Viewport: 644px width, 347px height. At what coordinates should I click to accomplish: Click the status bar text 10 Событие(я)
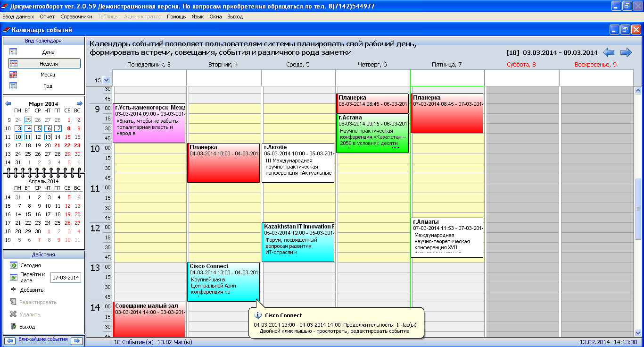pyautogui.click(x=134, y=342)
